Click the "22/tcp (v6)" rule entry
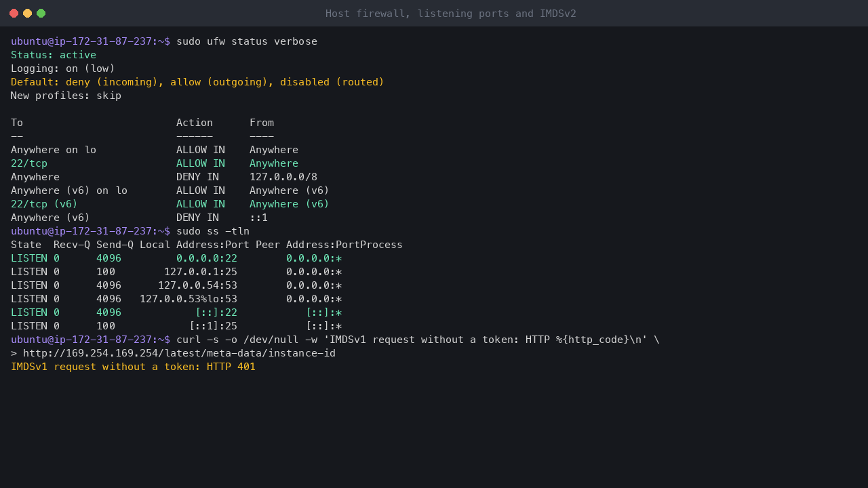The height and width of the screenshot is (488, 868). (x=44, y=204)
